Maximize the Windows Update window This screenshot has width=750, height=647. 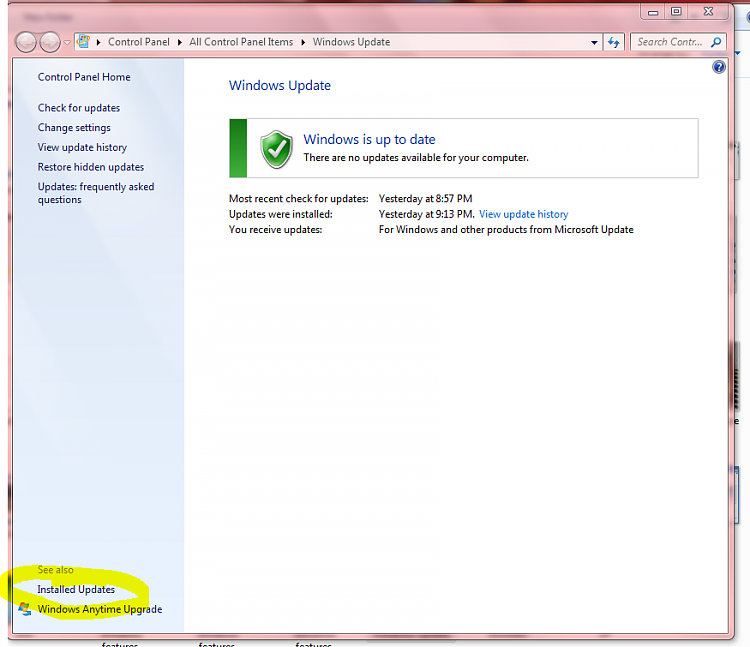[676, 12]
